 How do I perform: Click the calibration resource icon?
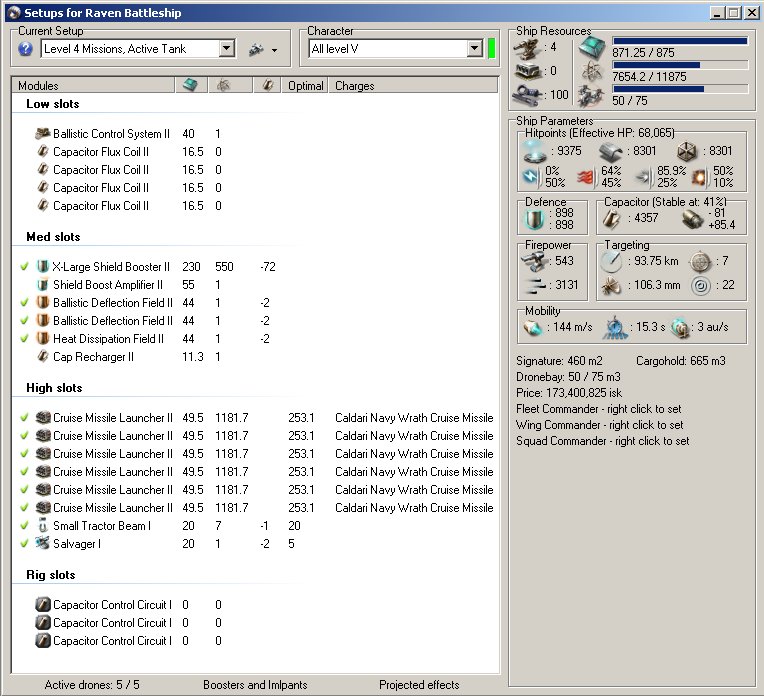pos(527,94)
